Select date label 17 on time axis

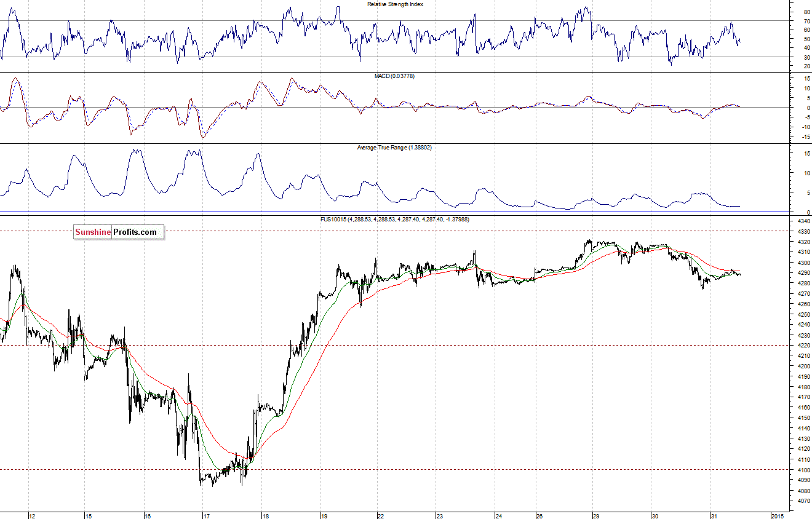[x=207, y=515]
